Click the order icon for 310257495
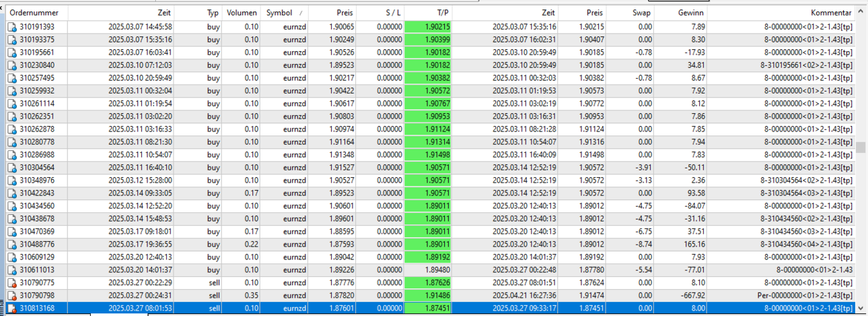This screenshot has height=316, width=868. [11, 78]
